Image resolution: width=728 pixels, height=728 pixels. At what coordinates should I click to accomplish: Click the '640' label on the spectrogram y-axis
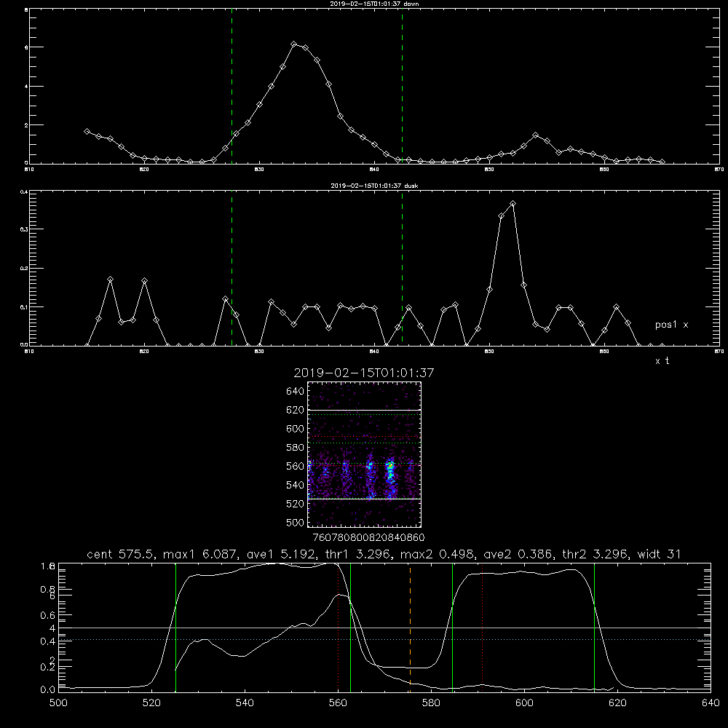point(296,392)
